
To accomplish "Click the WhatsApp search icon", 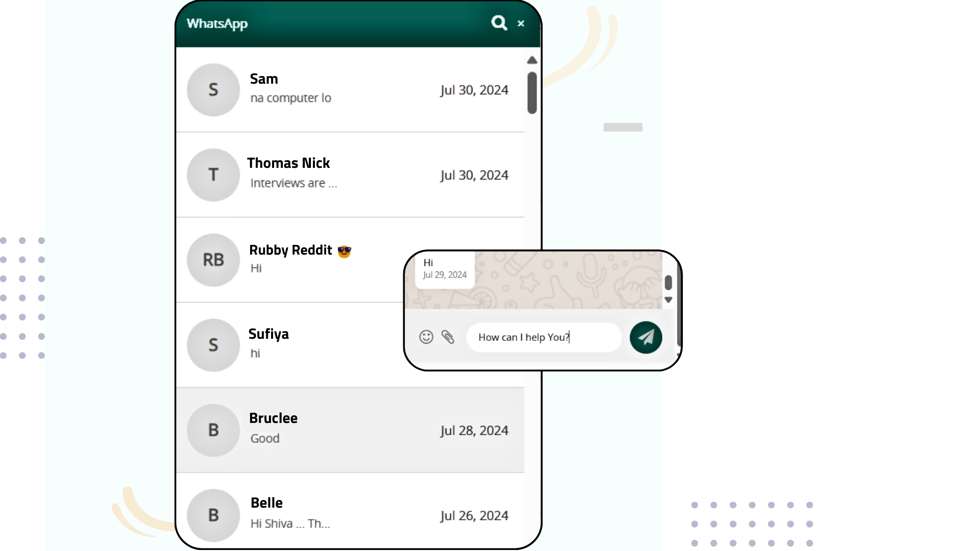I will pyautogui.click(x=499, y=22).
